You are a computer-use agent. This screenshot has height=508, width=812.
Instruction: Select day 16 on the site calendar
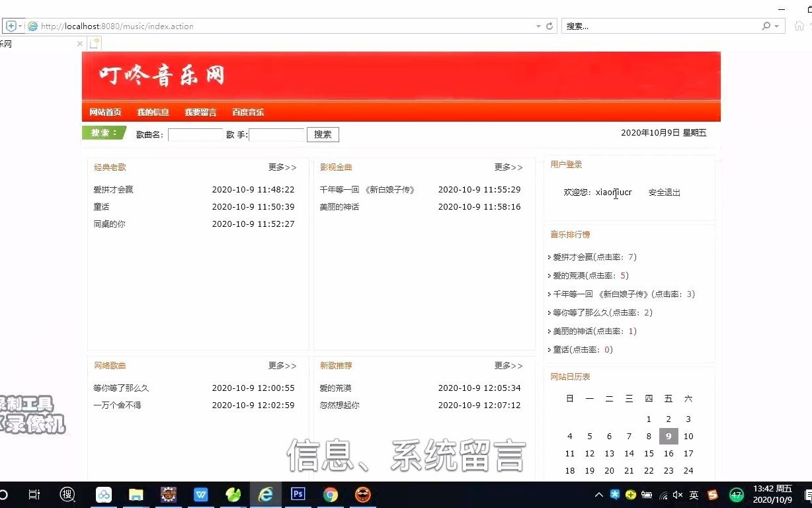pyautogui.click(x=668, y=453)
